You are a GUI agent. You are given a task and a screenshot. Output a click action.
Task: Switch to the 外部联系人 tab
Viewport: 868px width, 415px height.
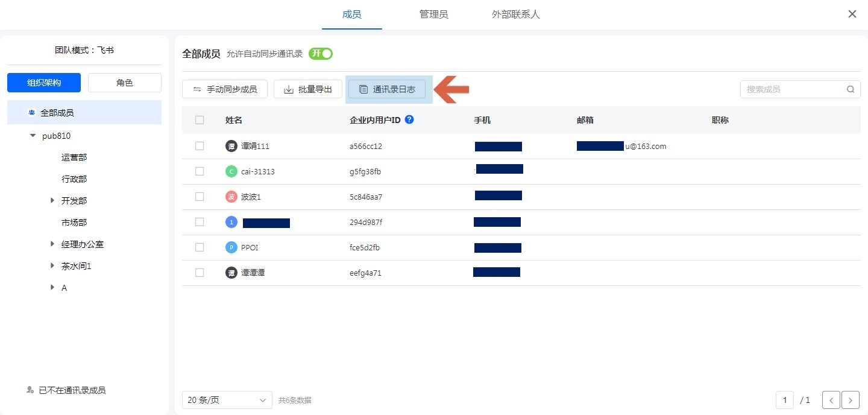click(515, 14)
